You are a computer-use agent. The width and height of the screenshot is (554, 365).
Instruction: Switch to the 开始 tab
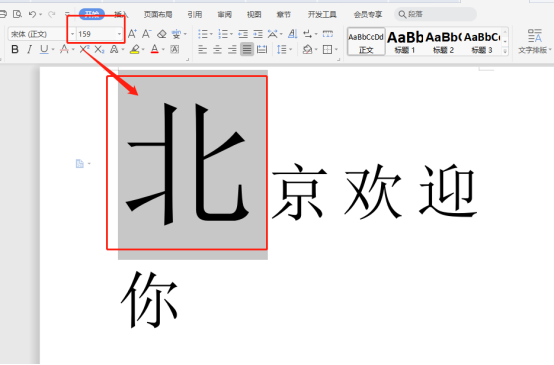click(92, 14)
